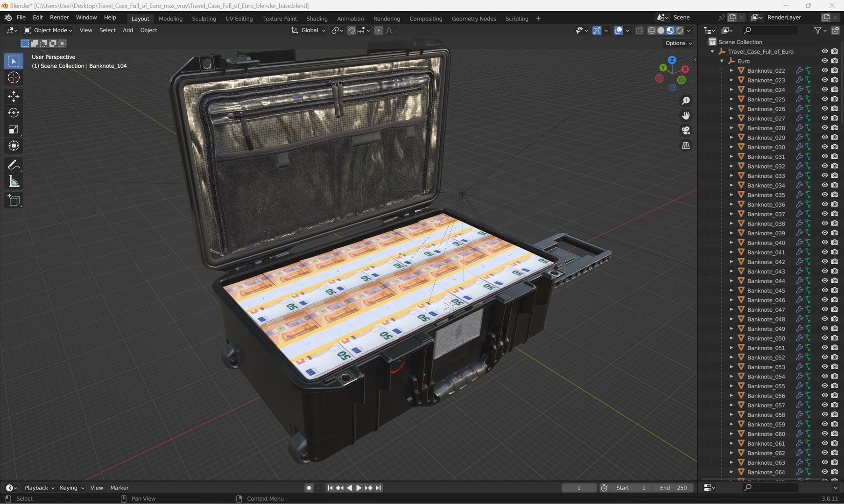Switch to UV Editing workspace tab
The image size is (844, 504).
click(x=239, y=19)
